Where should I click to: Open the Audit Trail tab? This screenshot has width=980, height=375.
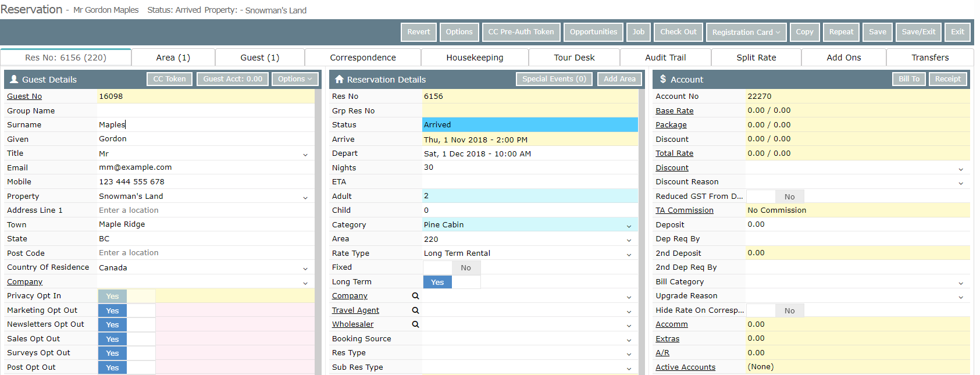[x=665, y=58]
